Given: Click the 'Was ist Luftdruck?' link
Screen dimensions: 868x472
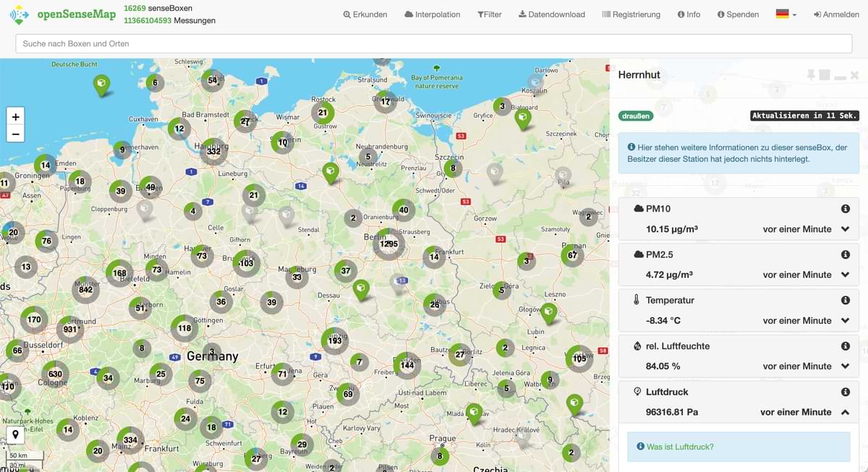Looking at the screenshot, I should (680, 447).
